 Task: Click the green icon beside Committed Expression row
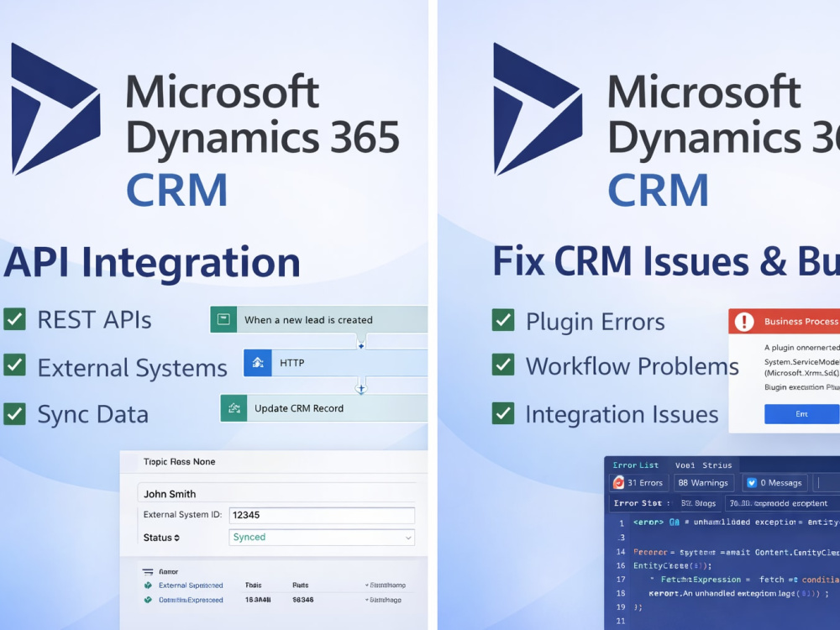(x=148, y=600)
